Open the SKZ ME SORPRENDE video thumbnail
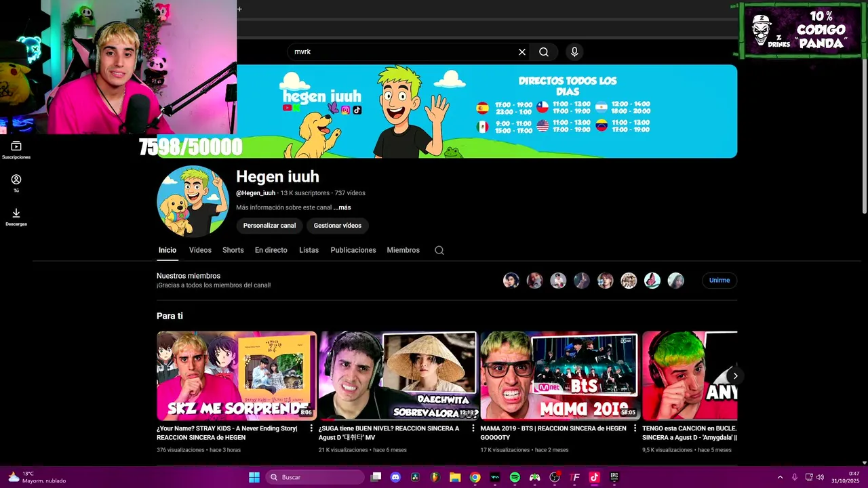The image size is (868, 488). 237,375
